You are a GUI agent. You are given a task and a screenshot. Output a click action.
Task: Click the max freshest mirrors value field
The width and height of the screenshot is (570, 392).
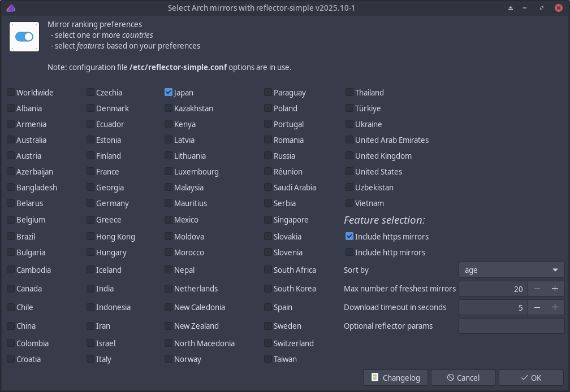coord(493,289)
